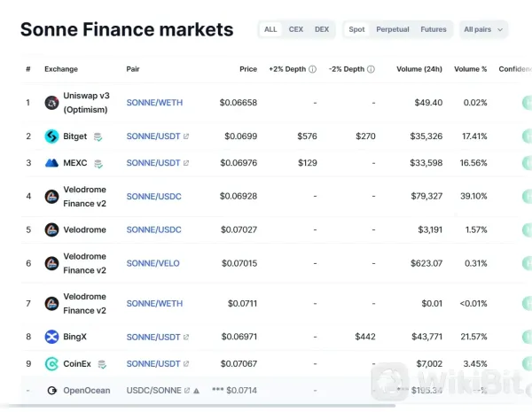Open SONNE/USDC pair in row 4
The image size is (532, 412).
153,197
